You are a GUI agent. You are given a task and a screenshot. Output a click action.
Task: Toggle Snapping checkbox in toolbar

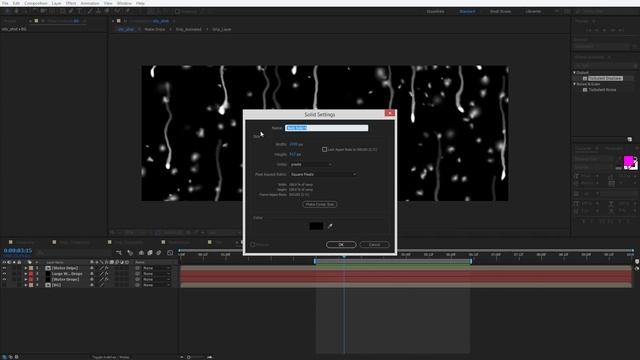(177, 12)
